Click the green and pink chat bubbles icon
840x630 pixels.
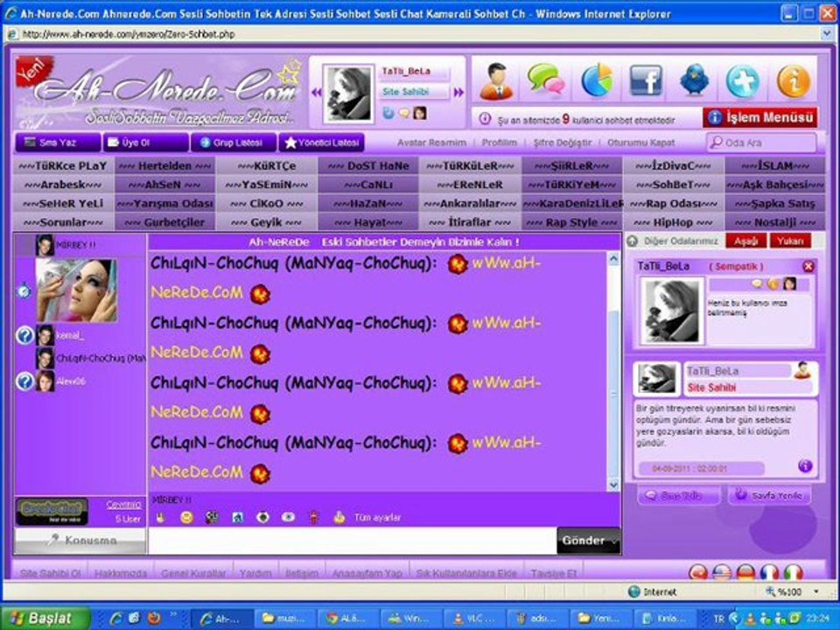tap(545, 80)
